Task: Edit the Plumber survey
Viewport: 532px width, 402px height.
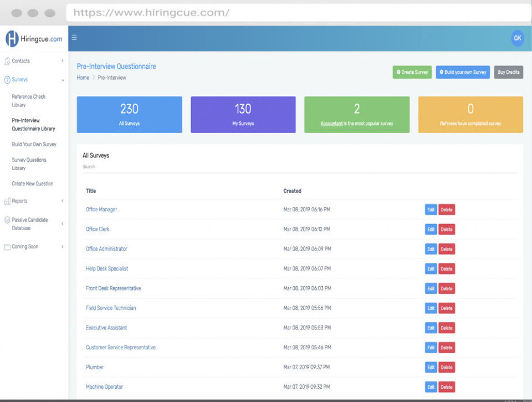Action: click(x=431, y=367)
